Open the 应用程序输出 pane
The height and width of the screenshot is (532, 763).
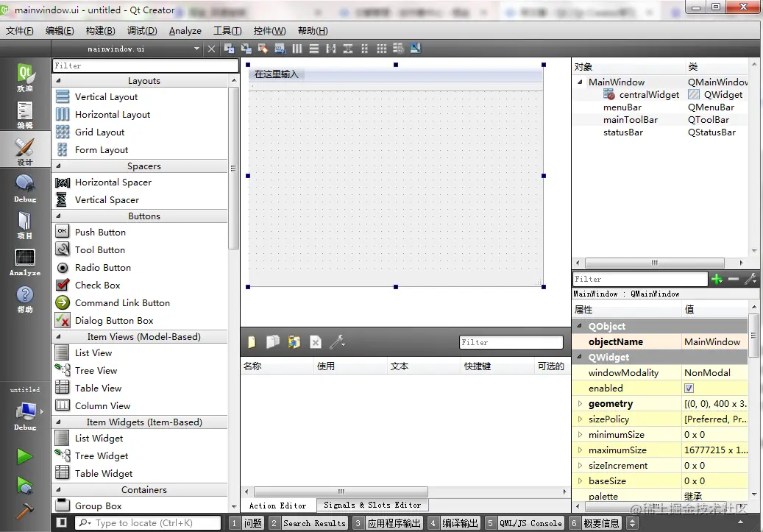pyautogui.click(x=388, y=523)
